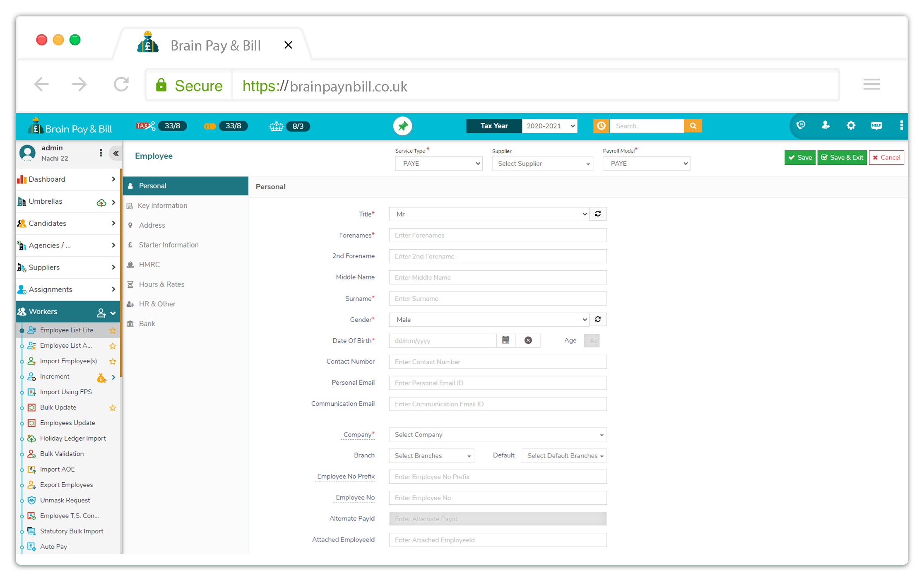This screenshot has width=924, height=583.
Task: Open the user profile icon in header
Action: [825, 125]
